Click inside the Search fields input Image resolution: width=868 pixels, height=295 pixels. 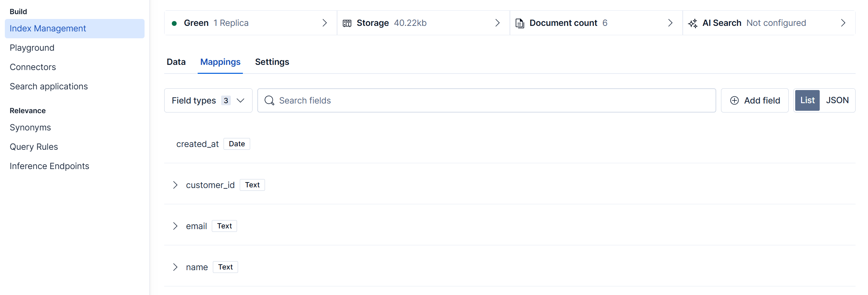coord(379,100)
